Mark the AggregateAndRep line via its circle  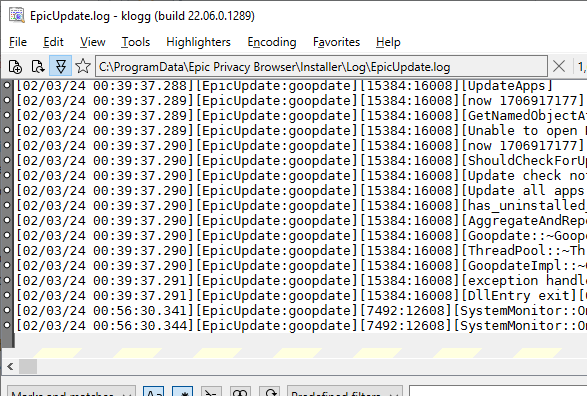[7, 220]
